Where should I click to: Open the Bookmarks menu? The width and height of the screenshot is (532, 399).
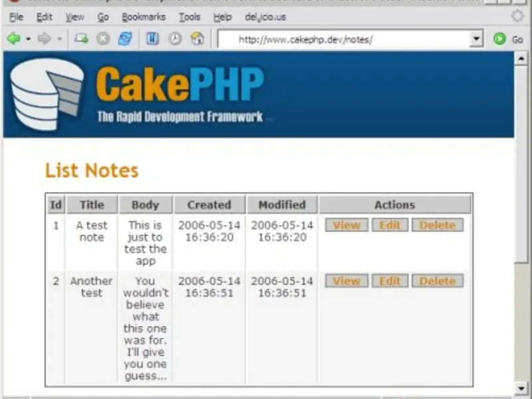[144, 17]
